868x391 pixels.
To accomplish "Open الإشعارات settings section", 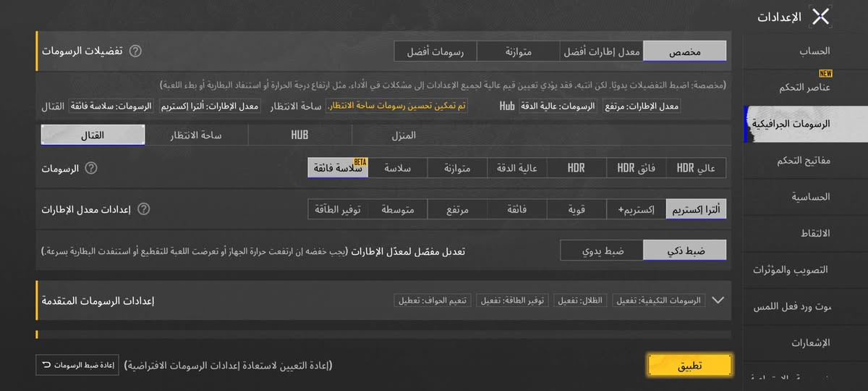I will (x=806, y=342).
